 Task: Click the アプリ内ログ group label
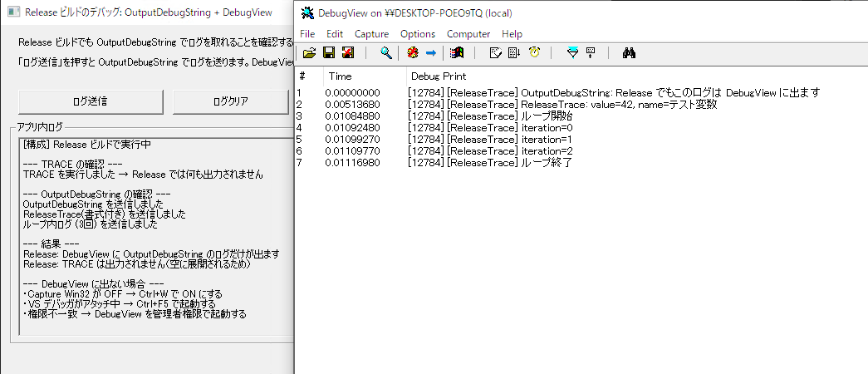(40, 127)
